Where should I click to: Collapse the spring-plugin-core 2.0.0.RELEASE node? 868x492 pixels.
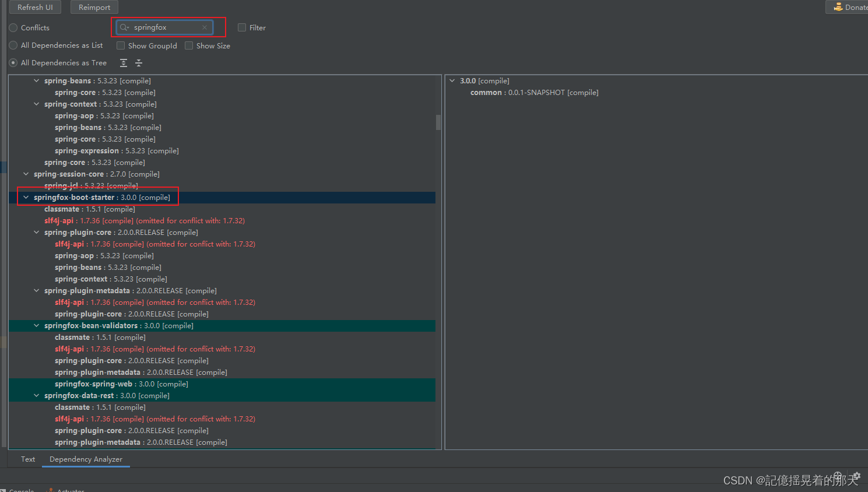pyautogui.click(x=36, y=232)
